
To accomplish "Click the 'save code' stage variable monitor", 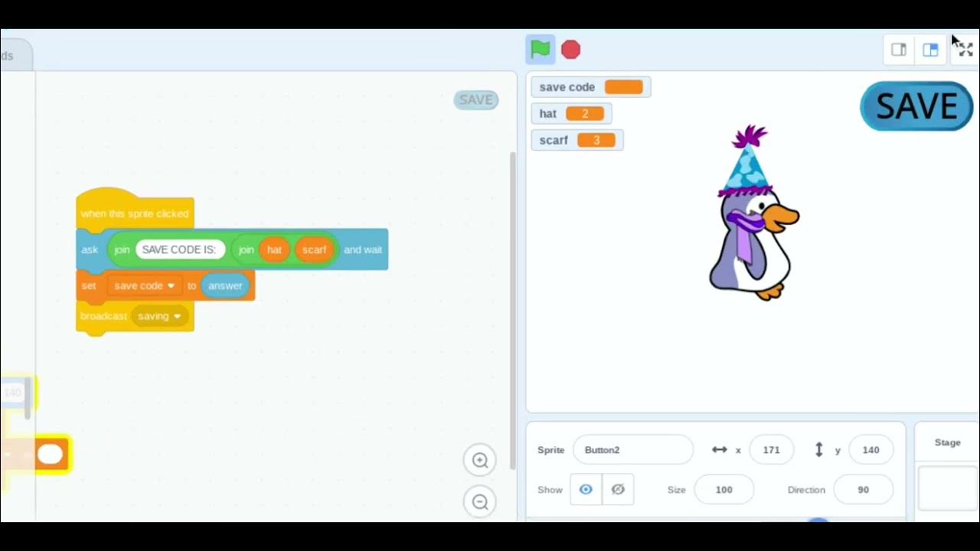I will (x=590, y=87).
